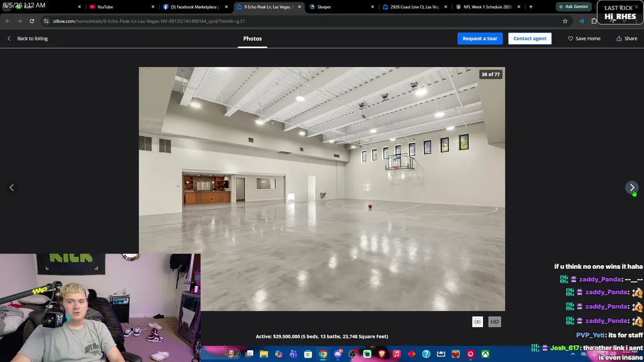Go to the previous listing photo
The width and height of the screenshot is (644, 362).
12,188
